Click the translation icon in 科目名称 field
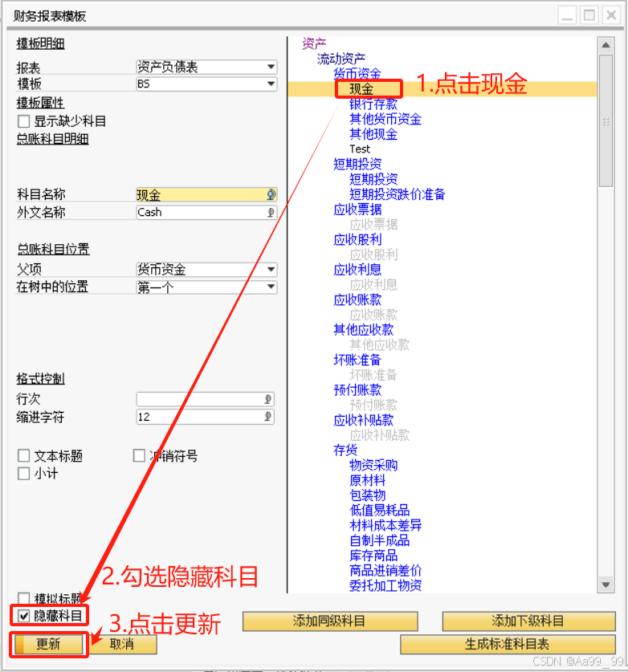The image size is (628, 672). click(x=271, y=194)
